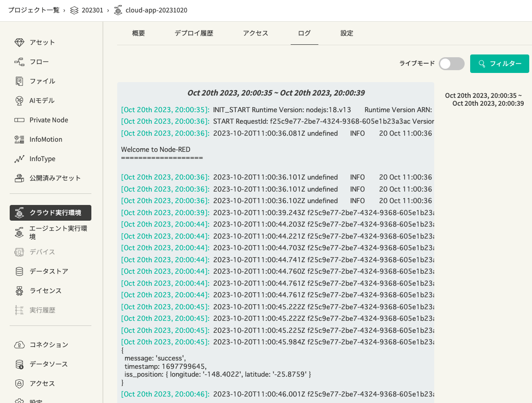Click the フィルター button

(x=500, y=64)
